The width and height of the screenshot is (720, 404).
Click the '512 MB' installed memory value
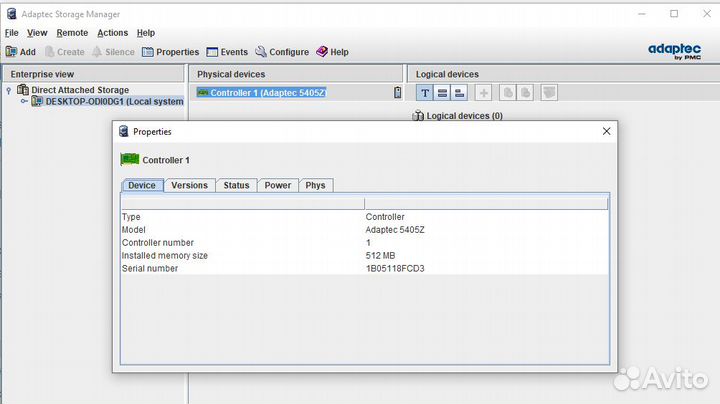380,255
